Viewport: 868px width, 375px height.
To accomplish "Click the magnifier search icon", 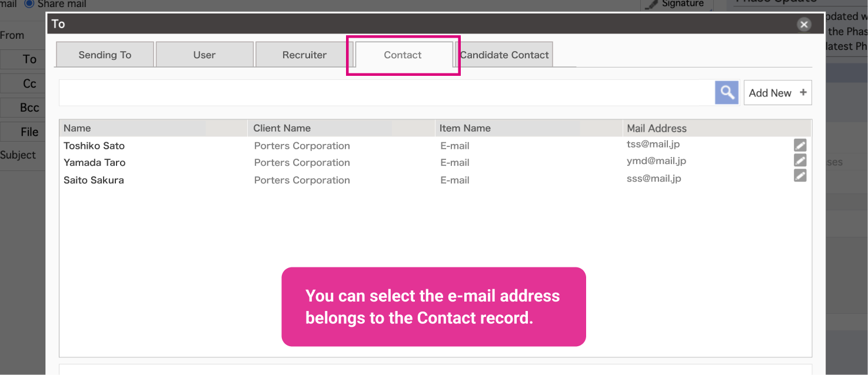I will click(727, 93).
